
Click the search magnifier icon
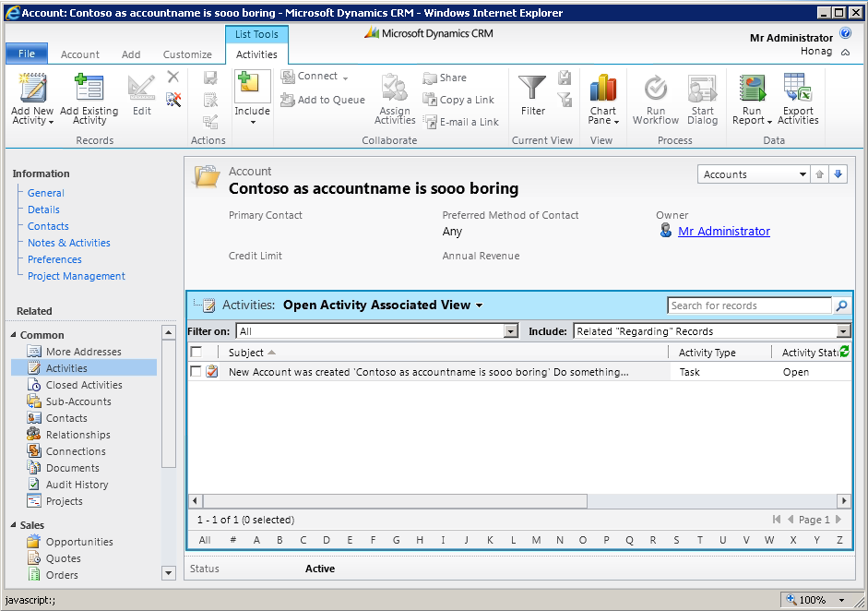click(841, 305)
